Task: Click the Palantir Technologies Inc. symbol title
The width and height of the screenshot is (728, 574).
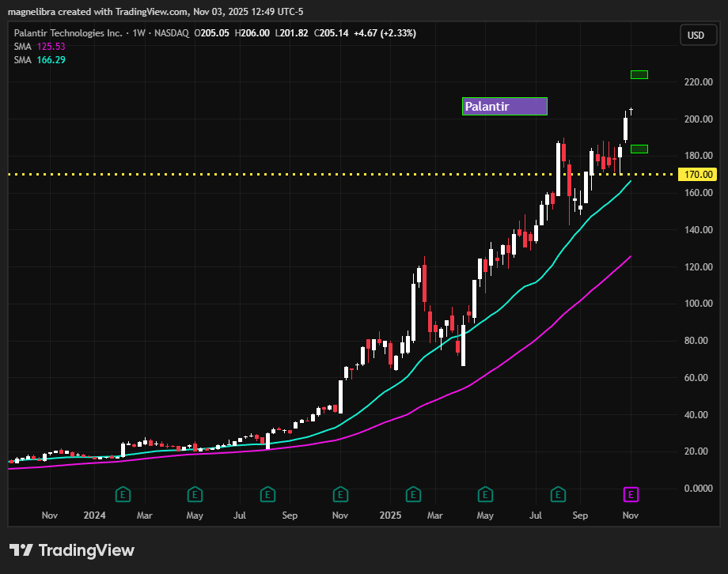Action: click(68, 33)
